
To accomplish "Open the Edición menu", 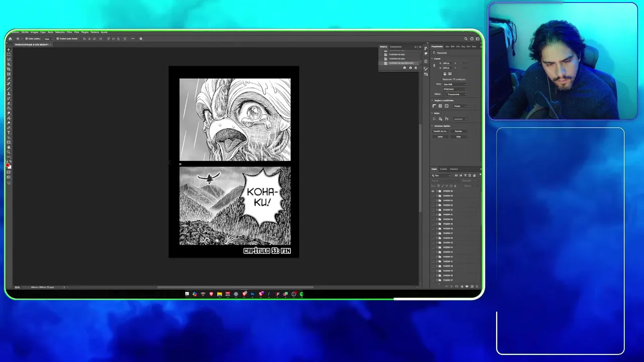I will 25,32.
